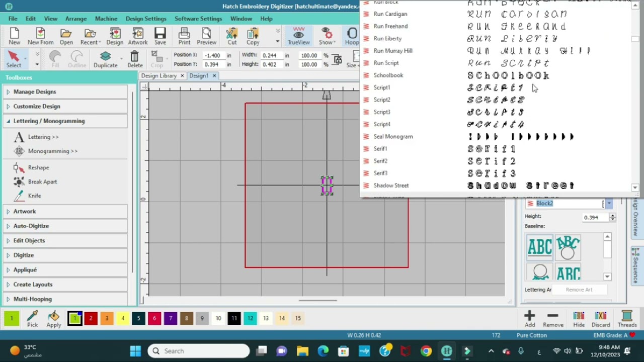Select the straight-line ABC baseline
This screenshot has width=644, height=362.
pyautogui.click(x=540, y=246)
